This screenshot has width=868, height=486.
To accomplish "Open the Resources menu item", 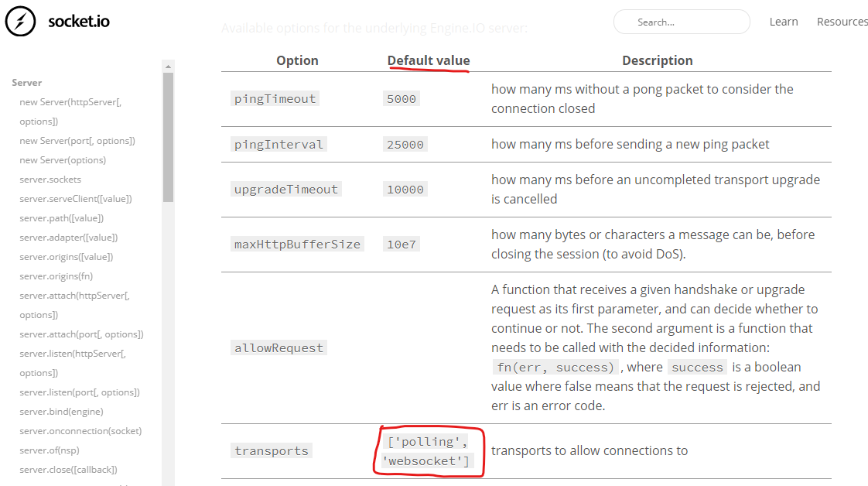I will (842, 22).
